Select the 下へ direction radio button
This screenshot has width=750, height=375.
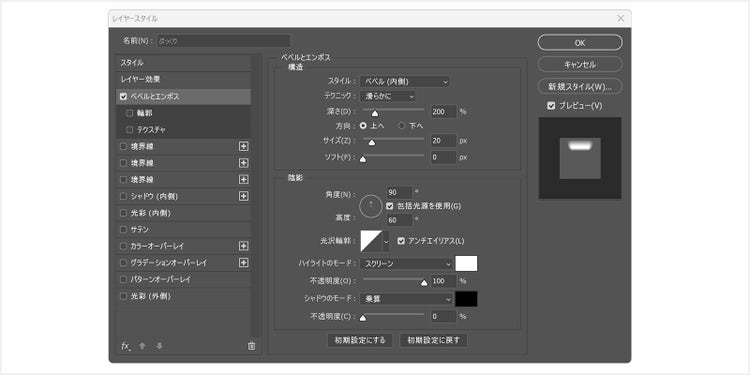402,126
